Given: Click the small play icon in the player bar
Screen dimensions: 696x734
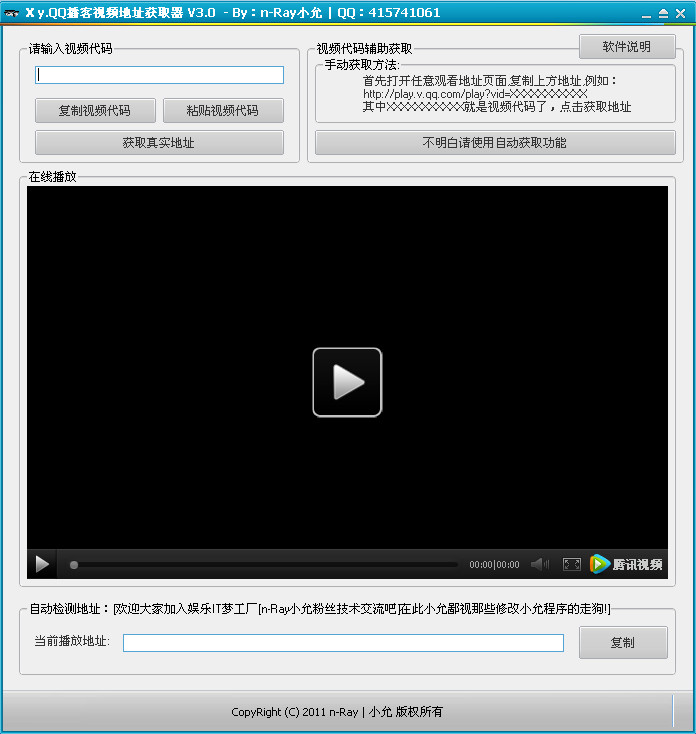Looking at the screenshot, I should click(x=42, y=564).
